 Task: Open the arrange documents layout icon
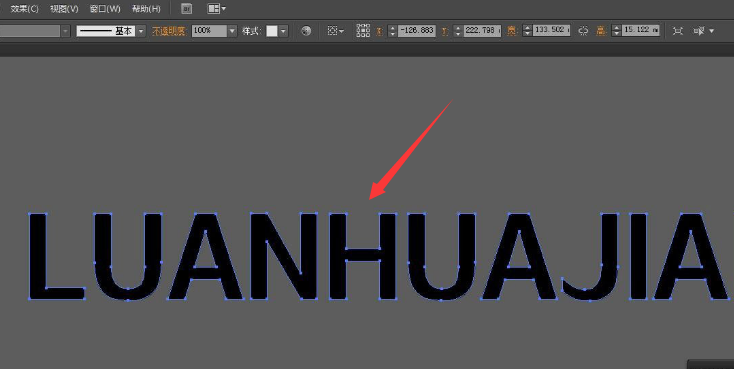coord(216,8)
